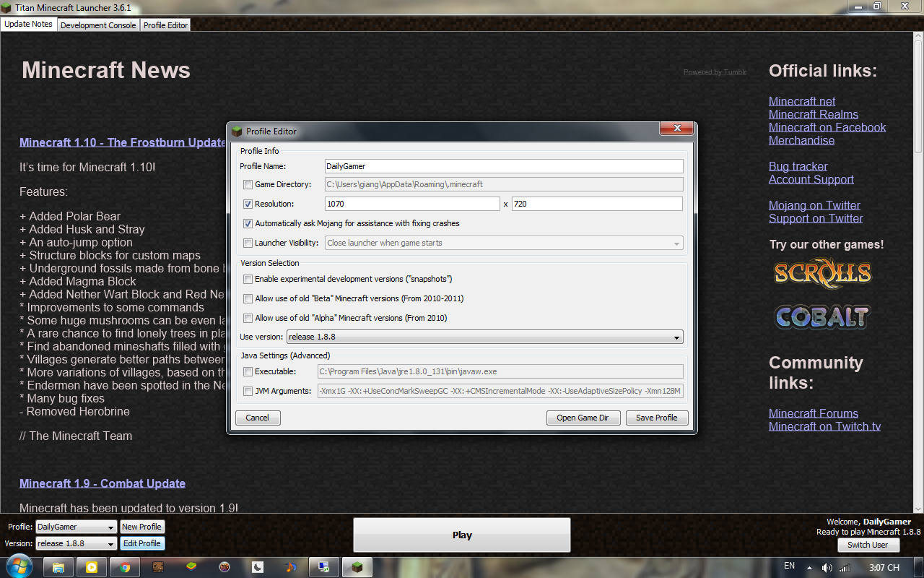This screenshot has height=578, width=924.
Task: Click the network signal tray icon
Action: point(845,567)
